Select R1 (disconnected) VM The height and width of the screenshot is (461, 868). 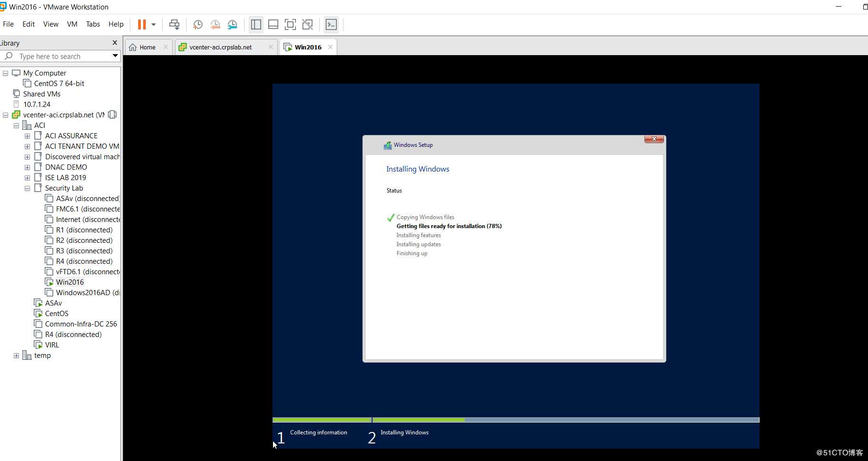point(84,230)
